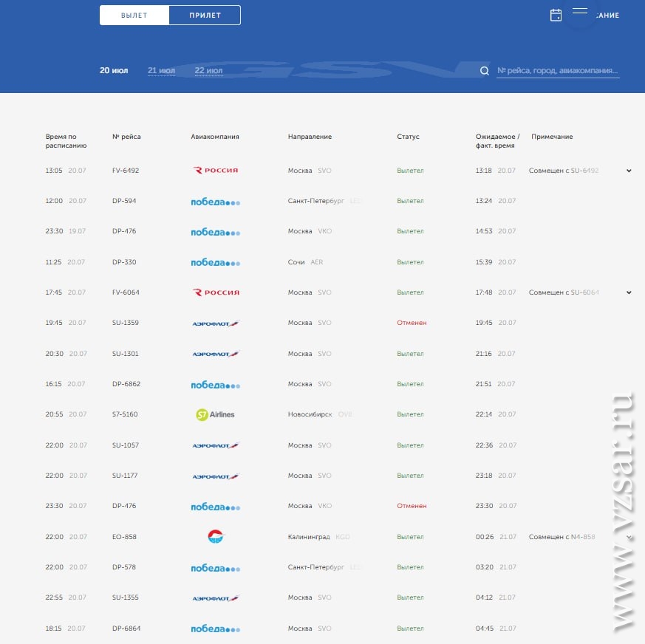This screenshot has width=645, height=644.
Task: Switch to the ВЫЛЕТ departures tab
Action: point(134,16)
